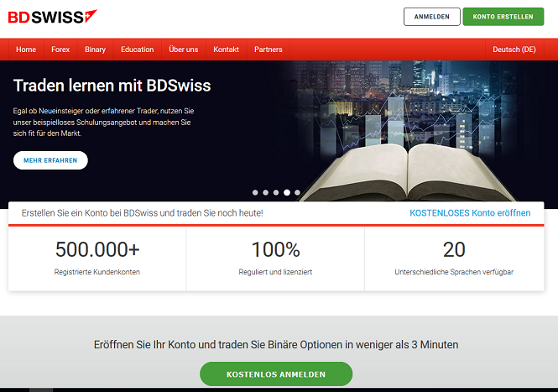Click the 500.000+ statistic
Viewport: 558px width, 392px height.
[x=97, y=249]
